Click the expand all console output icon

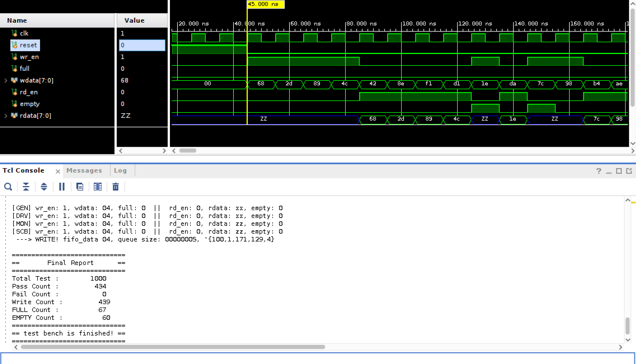pyautogui.click(x=44, y=187)
